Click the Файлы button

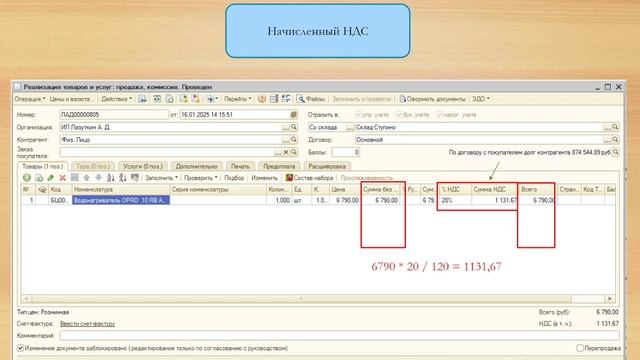311,99
